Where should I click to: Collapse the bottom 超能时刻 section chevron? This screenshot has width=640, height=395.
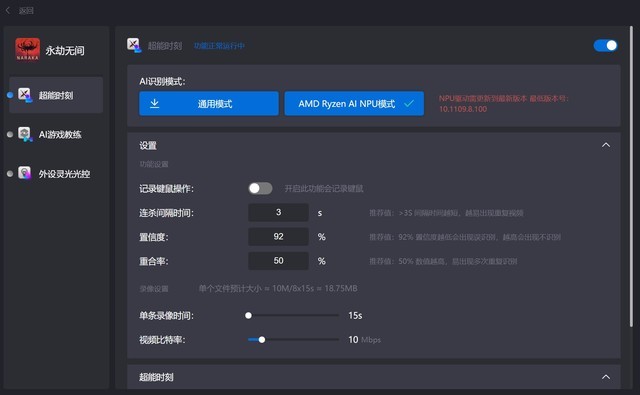[x=606, y=377]
